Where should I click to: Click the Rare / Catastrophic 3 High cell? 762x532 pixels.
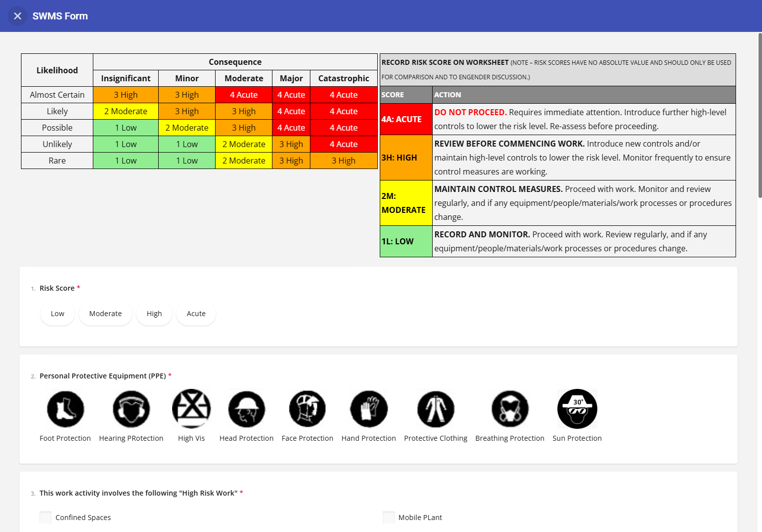pyautogui.click(x=344, y=161)
